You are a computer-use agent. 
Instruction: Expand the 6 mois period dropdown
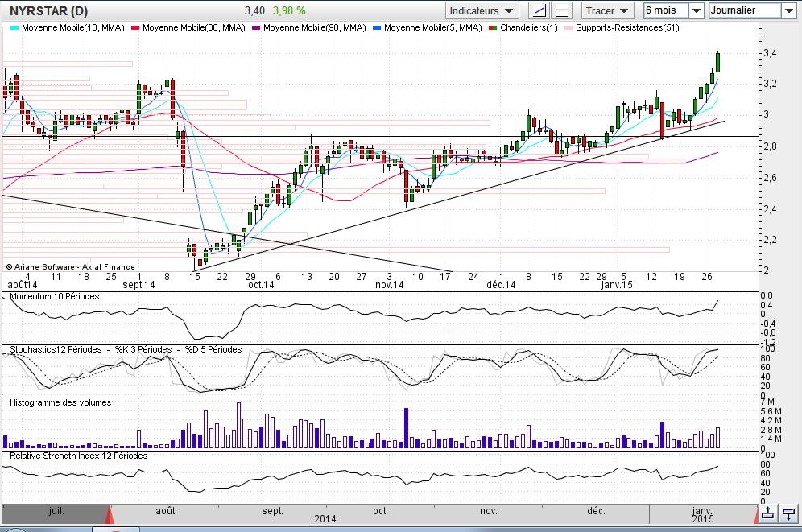coord(673,10)
